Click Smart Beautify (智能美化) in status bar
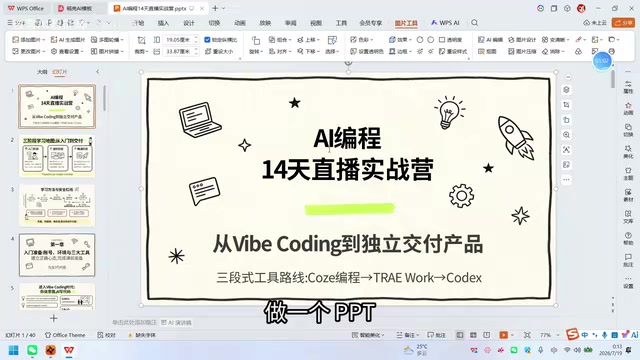Image resolution: width=640 pixels, height=360 pixels. pos(367,335)
